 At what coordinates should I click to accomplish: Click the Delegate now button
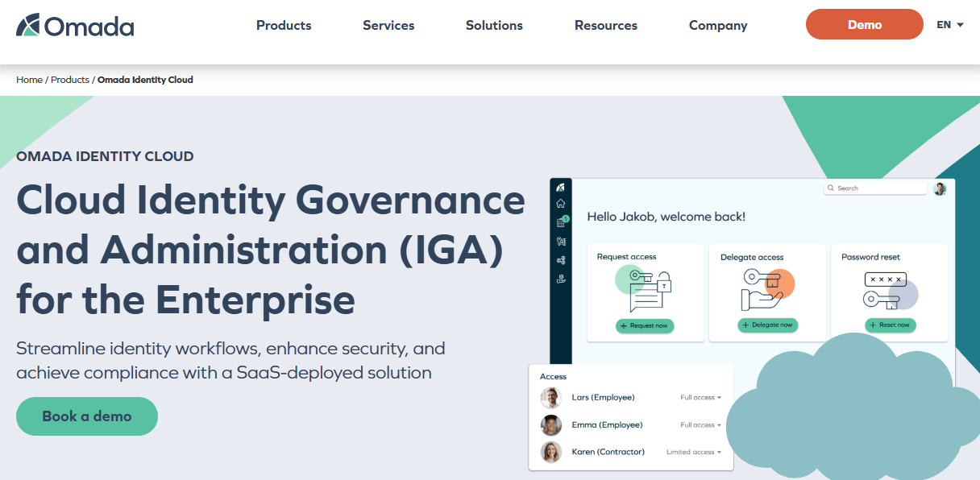coord(767,325)
